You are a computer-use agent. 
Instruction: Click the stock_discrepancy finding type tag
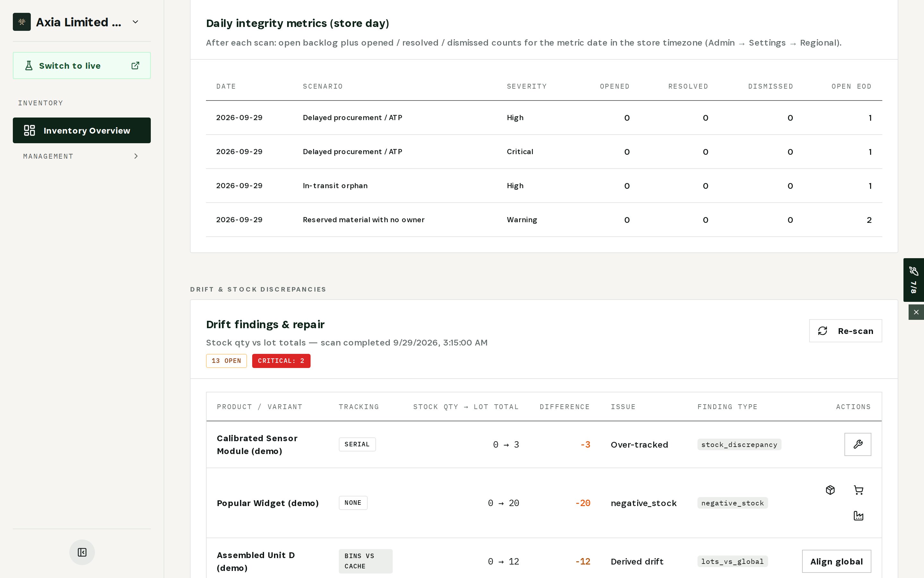point(739,445)
